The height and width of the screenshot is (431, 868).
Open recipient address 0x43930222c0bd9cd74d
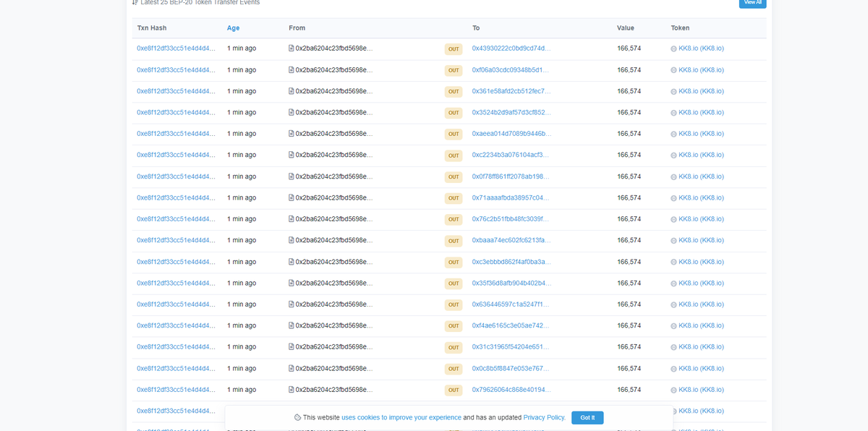[511, 48]
